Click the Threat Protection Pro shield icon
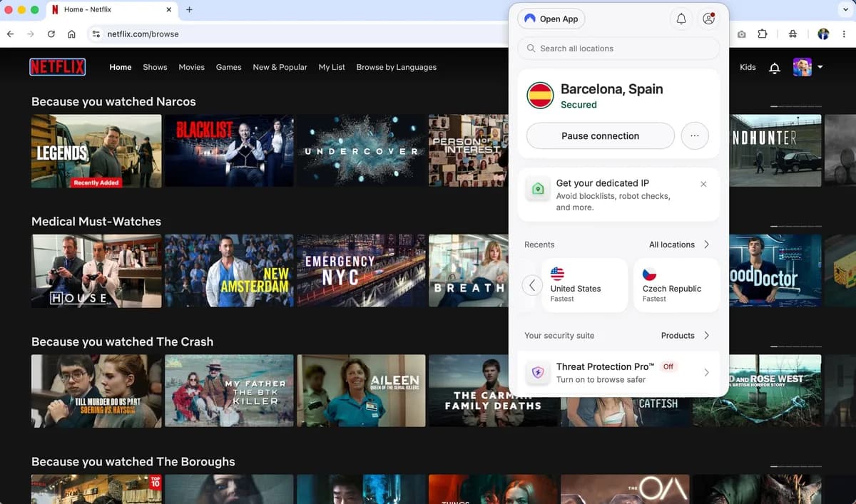 538,372
